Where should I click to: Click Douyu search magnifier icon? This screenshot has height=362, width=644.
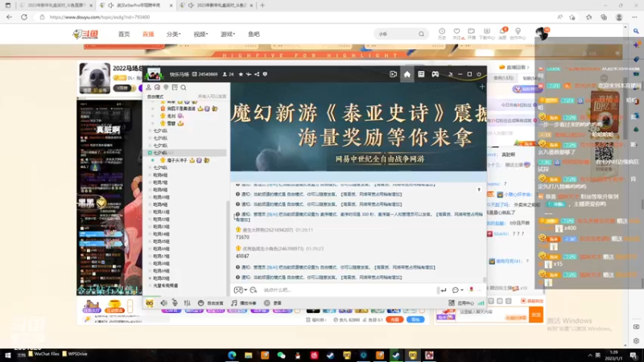point(421,34)
